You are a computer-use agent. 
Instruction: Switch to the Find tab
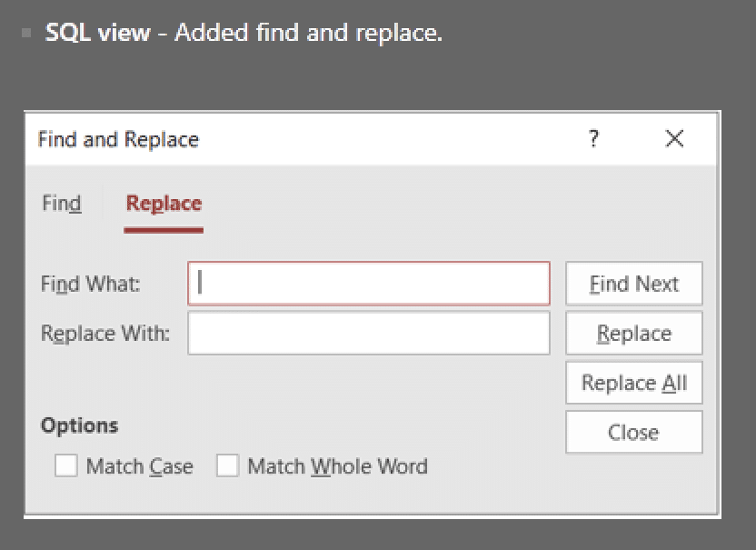click(61, 203)
